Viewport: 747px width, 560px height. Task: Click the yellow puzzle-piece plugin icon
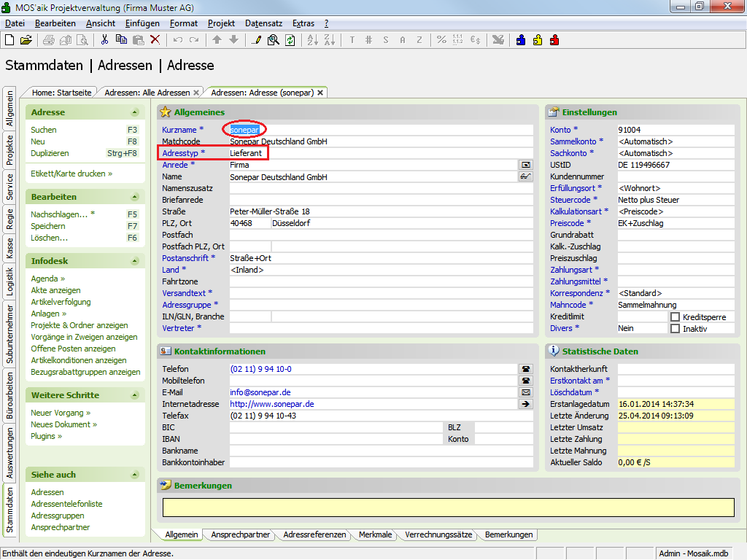(x=538, y=40)
